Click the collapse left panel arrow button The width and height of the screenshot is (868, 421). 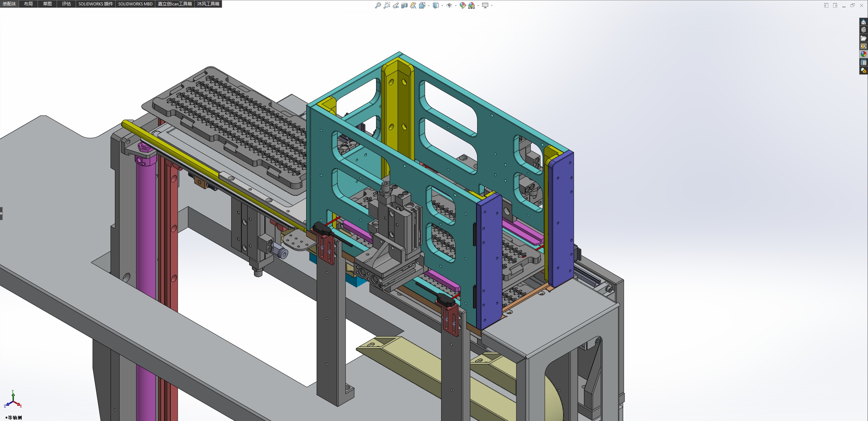826,5
